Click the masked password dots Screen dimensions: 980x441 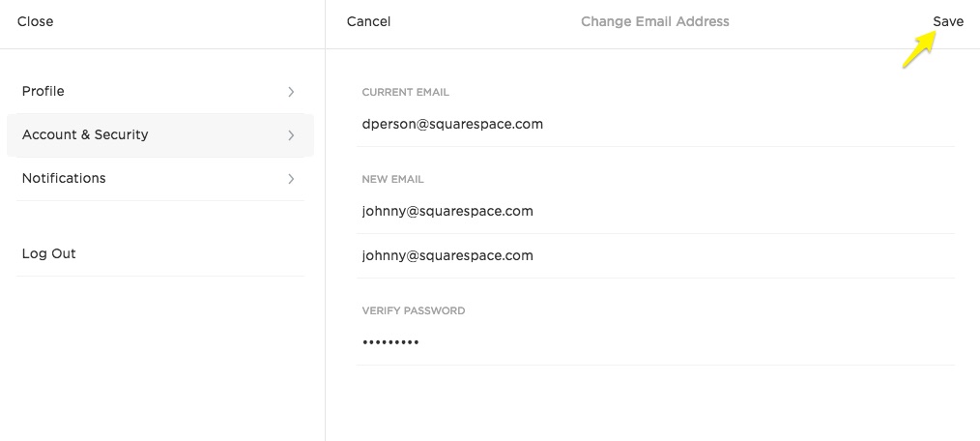390,342
